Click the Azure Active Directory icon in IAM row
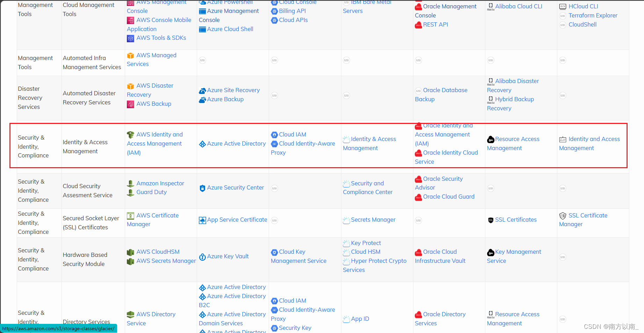 (202, 144)
